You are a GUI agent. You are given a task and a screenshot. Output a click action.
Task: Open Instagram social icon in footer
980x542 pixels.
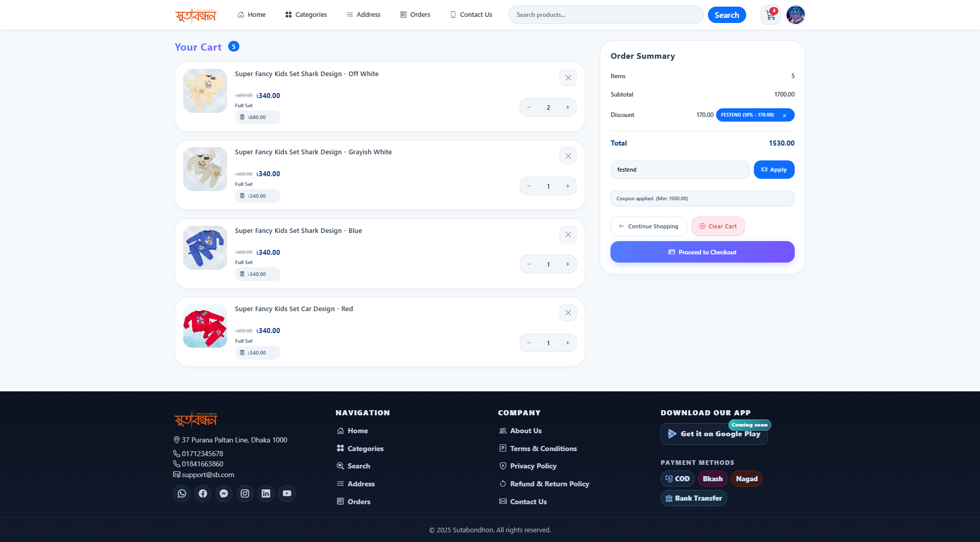coord(245,493)
